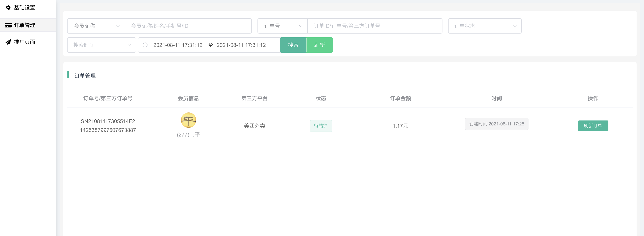
Task: Click the 订单金额 column header
Action: (400, 98)
